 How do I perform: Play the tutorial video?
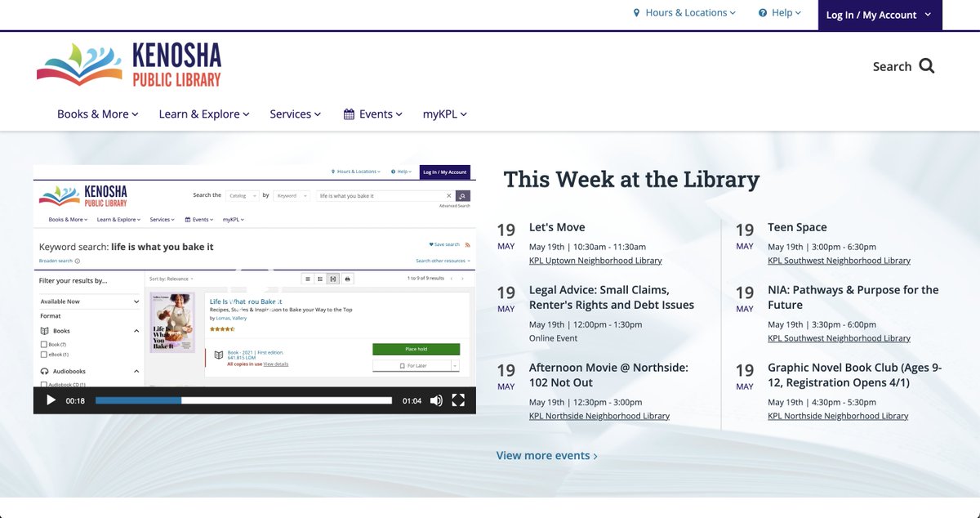pyautogui.click(x=51, y=400)
